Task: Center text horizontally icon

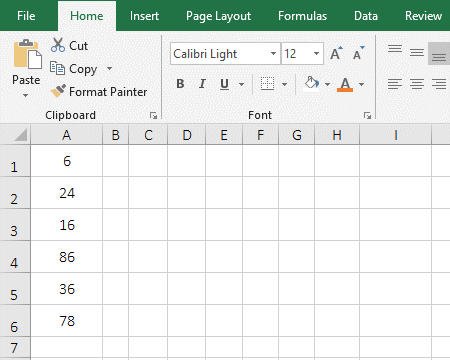Action: pos(417,84)
